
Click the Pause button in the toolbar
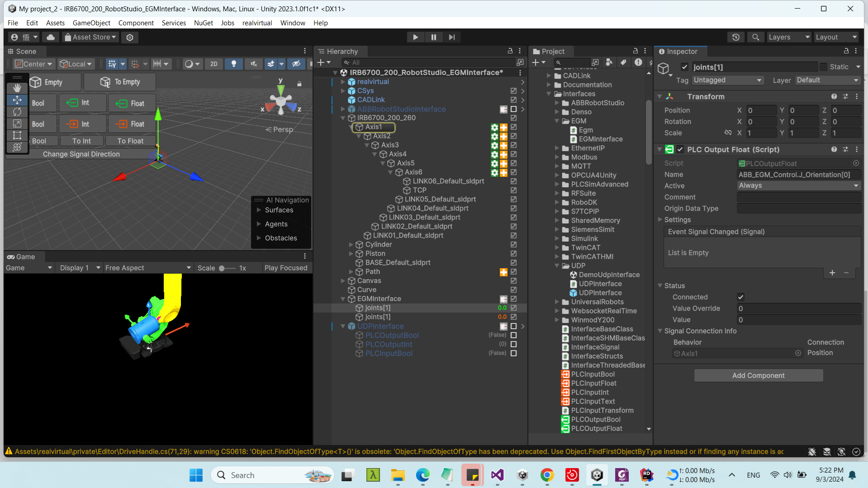(433, 37)
